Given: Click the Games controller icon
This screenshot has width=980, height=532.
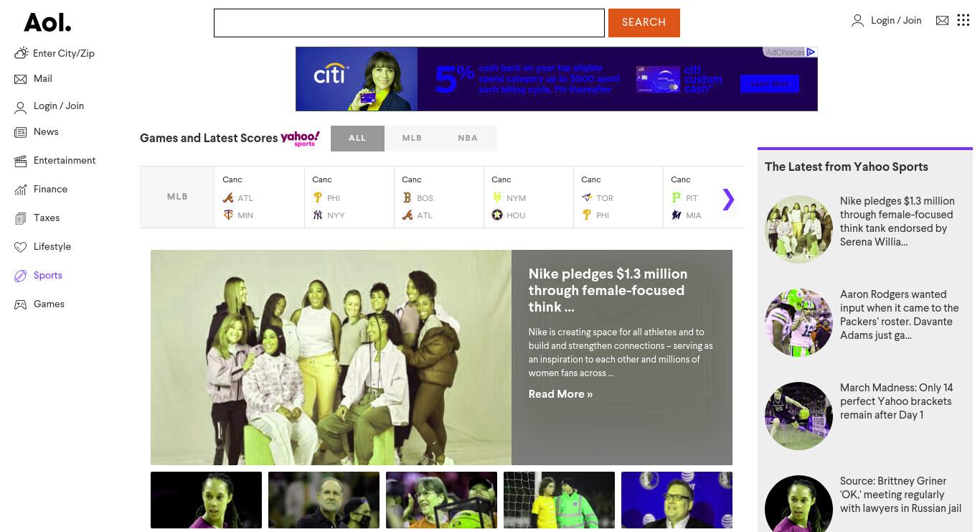Looking at the screenshot, I should pyautogui.click(x=21, y=304).
